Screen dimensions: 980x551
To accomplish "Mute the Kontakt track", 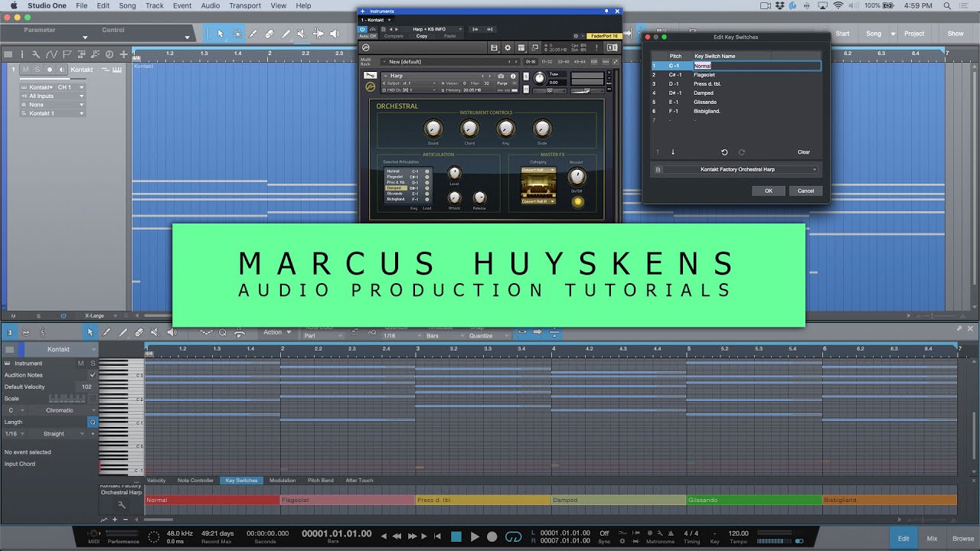I will click(25, 70).
